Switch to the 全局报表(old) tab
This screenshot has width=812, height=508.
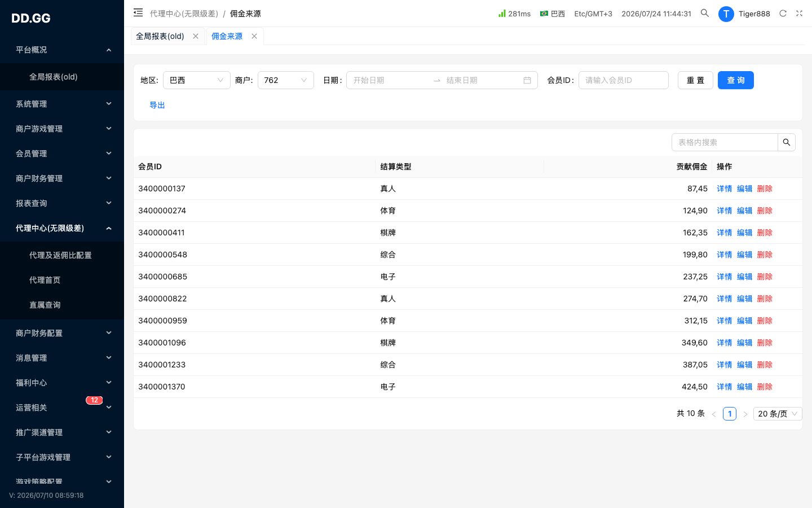(160, 36)
